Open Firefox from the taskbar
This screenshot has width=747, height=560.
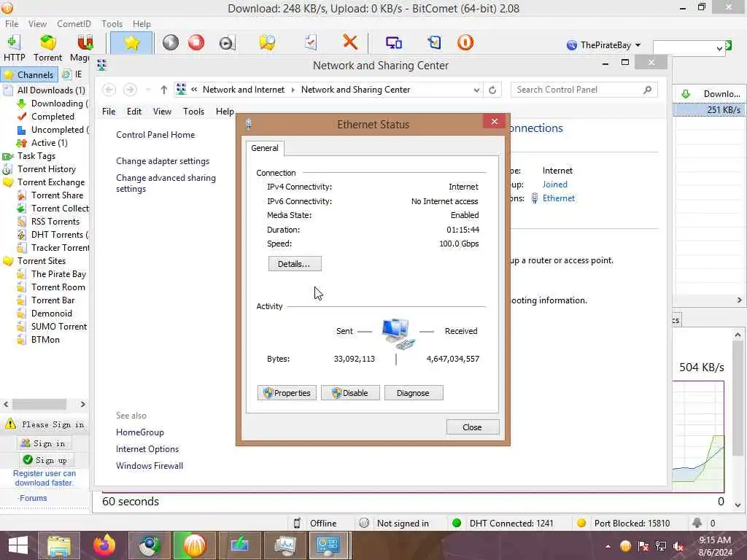coord(104,545)
